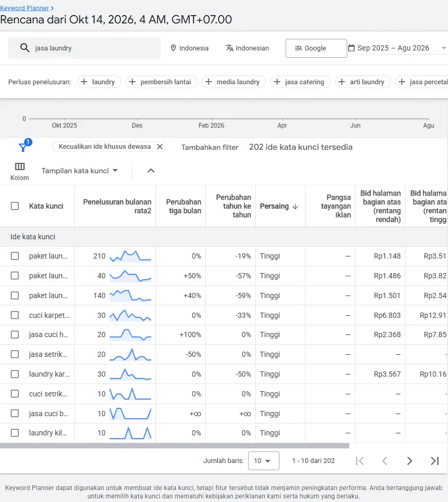448x502 pixels.
Task: Sort by 'Kata kunci' column header
Action: (46, 206)
